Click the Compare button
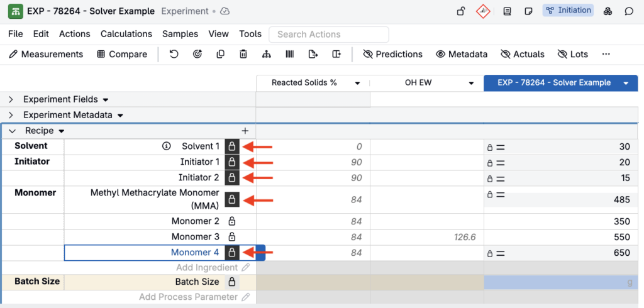 (x=122, y=54)
